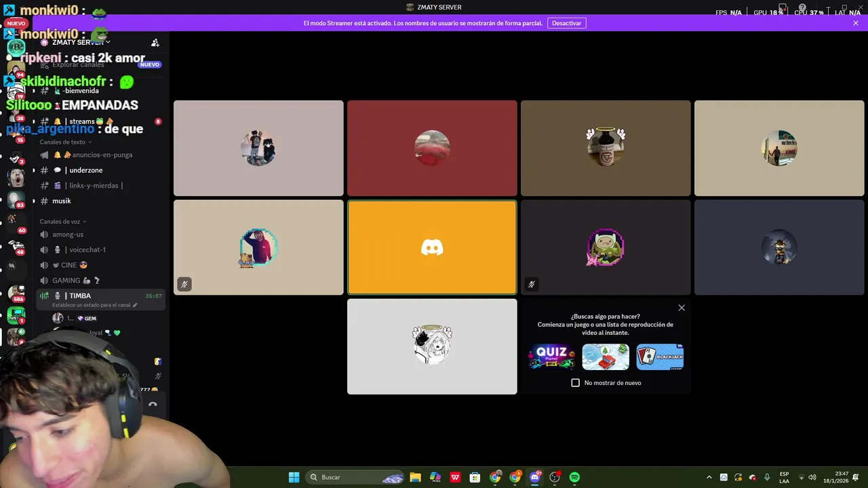Open the Windows Start menu
This screenshot has height=488, width=868.
pos(294,477)
